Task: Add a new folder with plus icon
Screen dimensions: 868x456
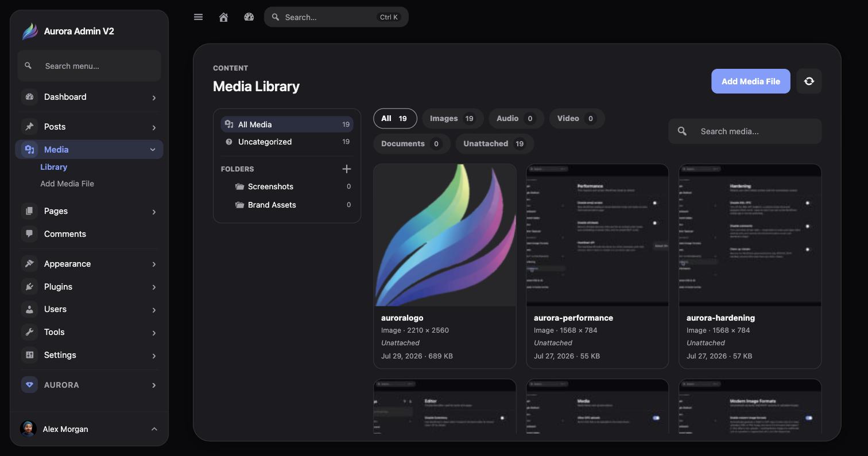Action: click(x=347, y=169)
